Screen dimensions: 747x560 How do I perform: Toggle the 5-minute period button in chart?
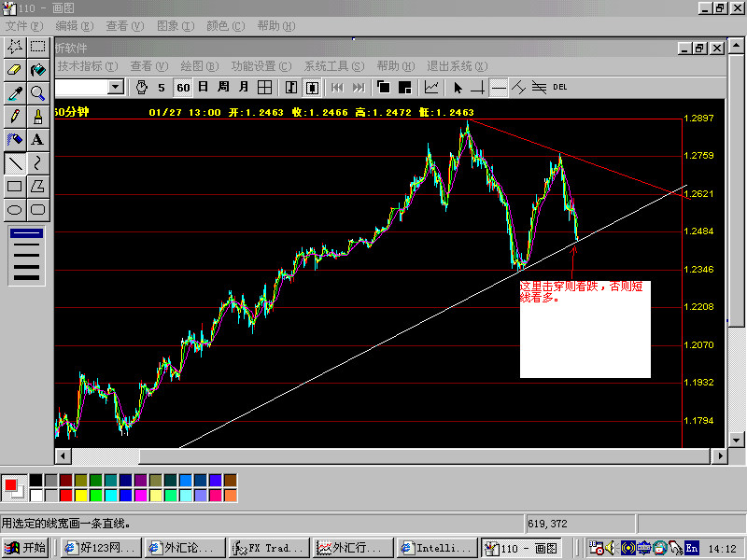pyautogui.click(x=162, y=88)
